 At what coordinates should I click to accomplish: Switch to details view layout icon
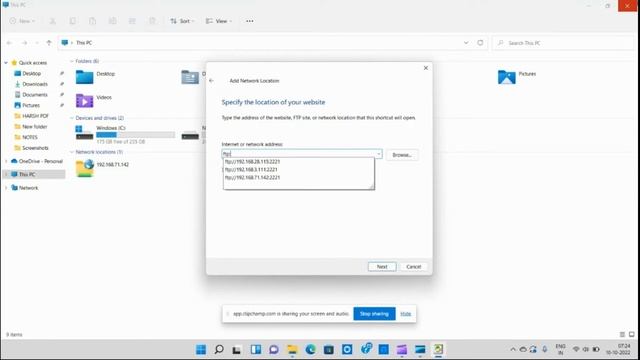(x=622, y=334)
